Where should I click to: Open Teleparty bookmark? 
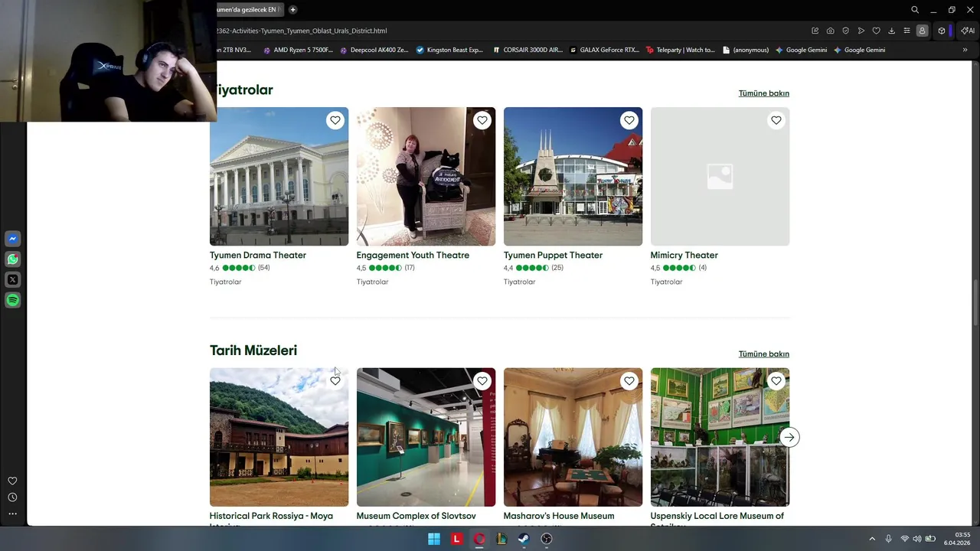[x=680, y=50]
